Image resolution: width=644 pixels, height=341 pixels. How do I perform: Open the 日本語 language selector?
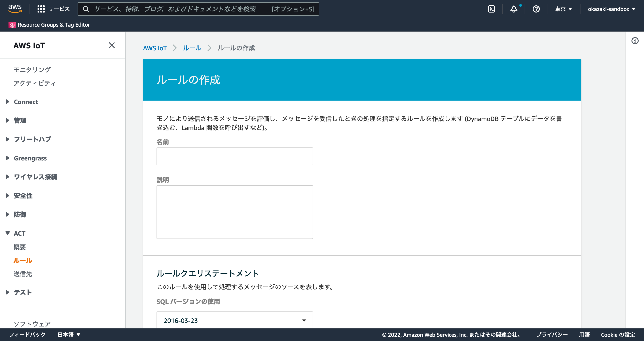pos(69,335)
